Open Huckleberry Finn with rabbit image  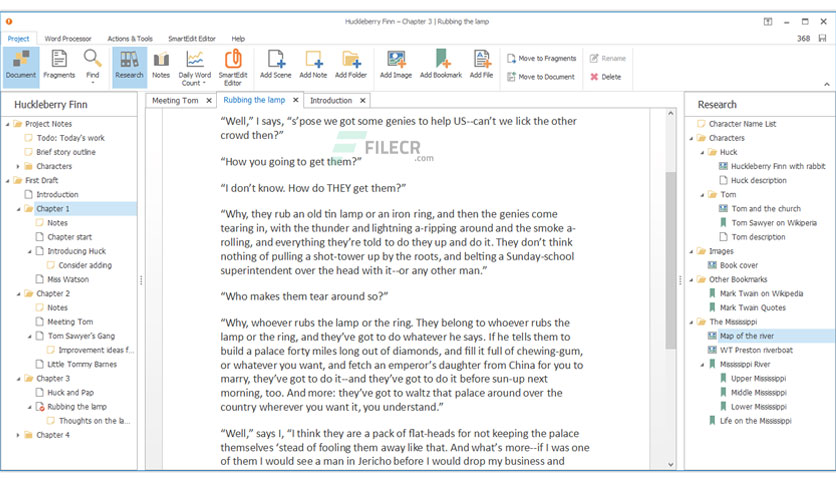click(777, 166)
